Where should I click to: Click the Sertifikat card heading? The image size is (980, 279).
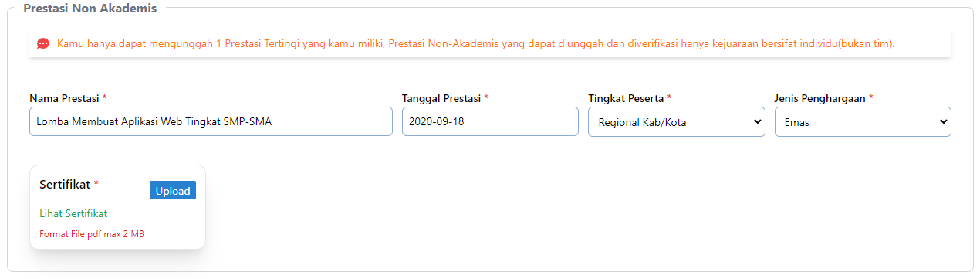pos(65,184)
